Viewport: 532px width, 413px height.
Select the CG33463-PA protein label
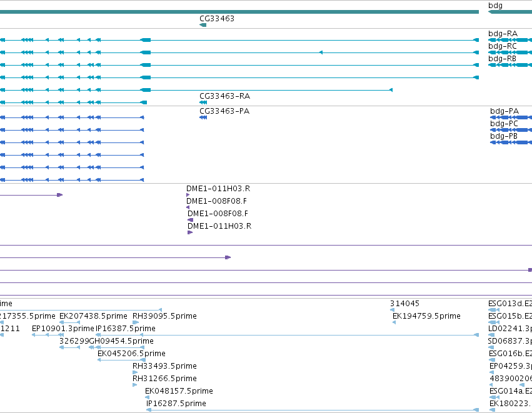coord(224,111)
